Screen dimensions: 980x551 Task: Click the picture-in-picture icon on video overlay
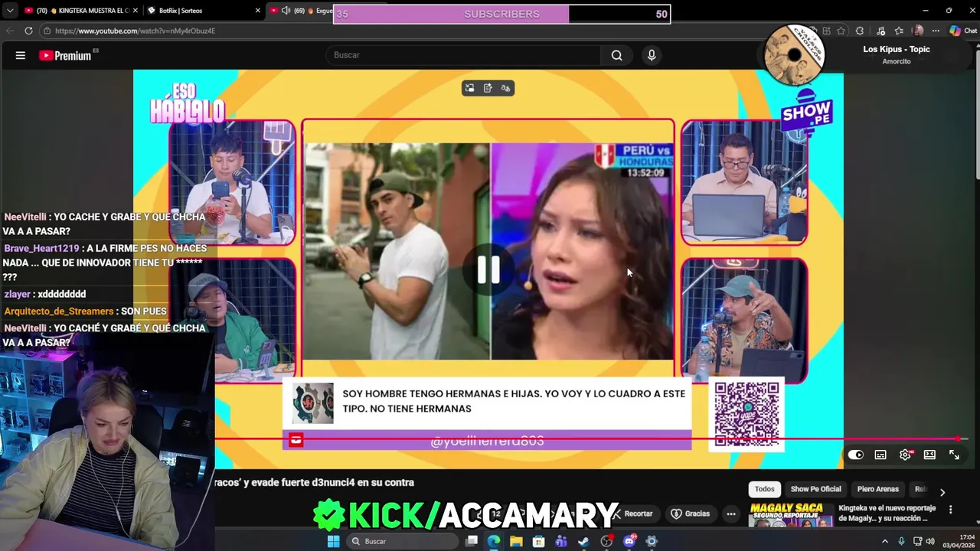pos(470,88)
